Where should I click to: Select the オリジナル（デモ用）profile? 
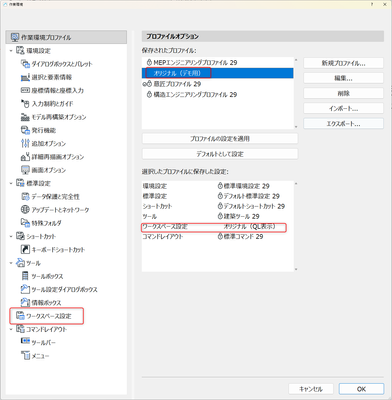coord(218,73)
